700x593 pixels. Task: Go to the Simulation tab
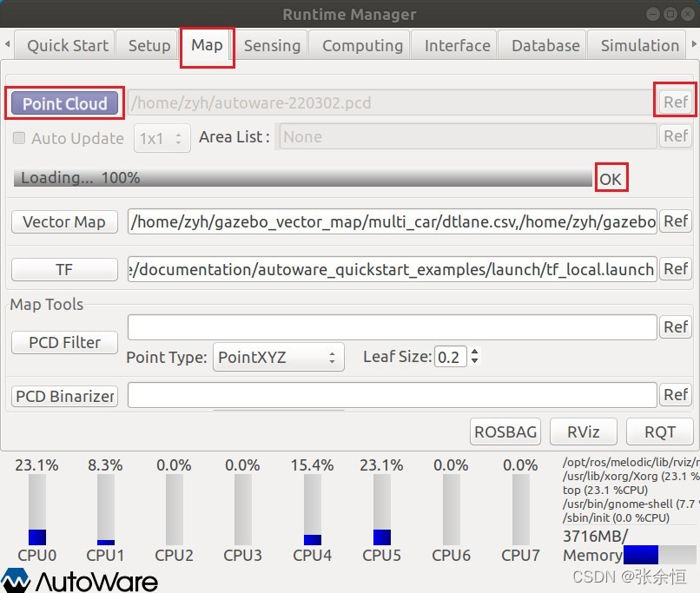point(639,45)
